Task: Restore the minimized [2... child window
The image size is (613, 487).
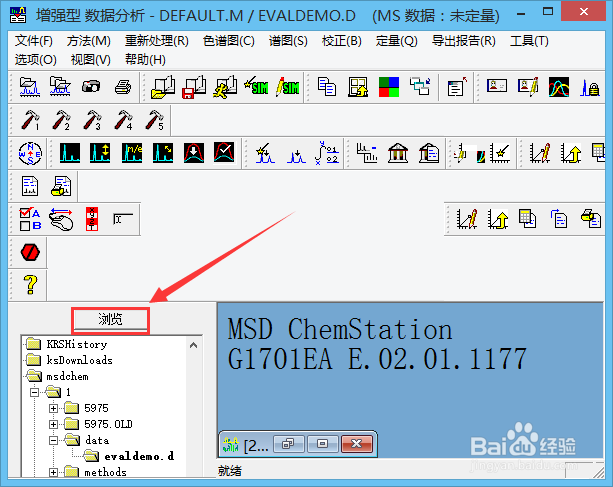Action: 289,444
